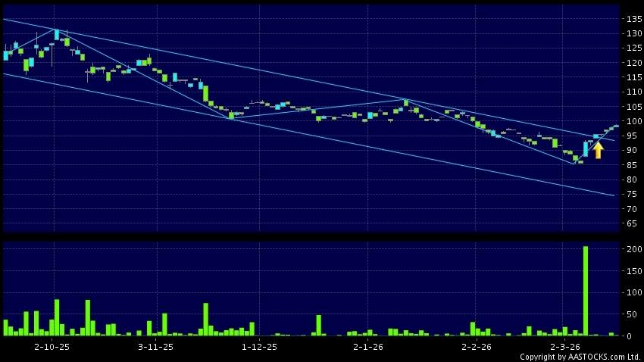Select the 2-3-26 date label
Screen dimensions: 644x362
564,346
